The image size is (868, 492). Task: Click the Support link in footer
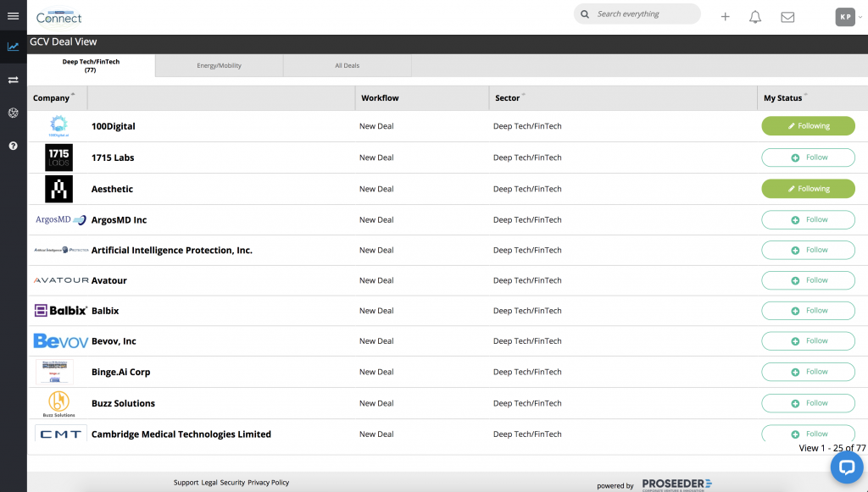click(x=186, y=483)
